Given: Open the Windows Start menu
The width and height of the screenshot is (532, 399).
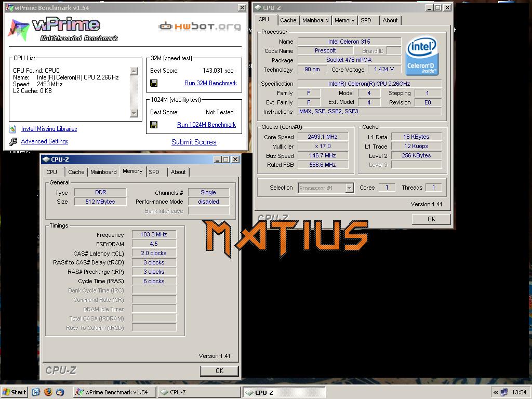Looking at the screenshot, I should [14, 392].
